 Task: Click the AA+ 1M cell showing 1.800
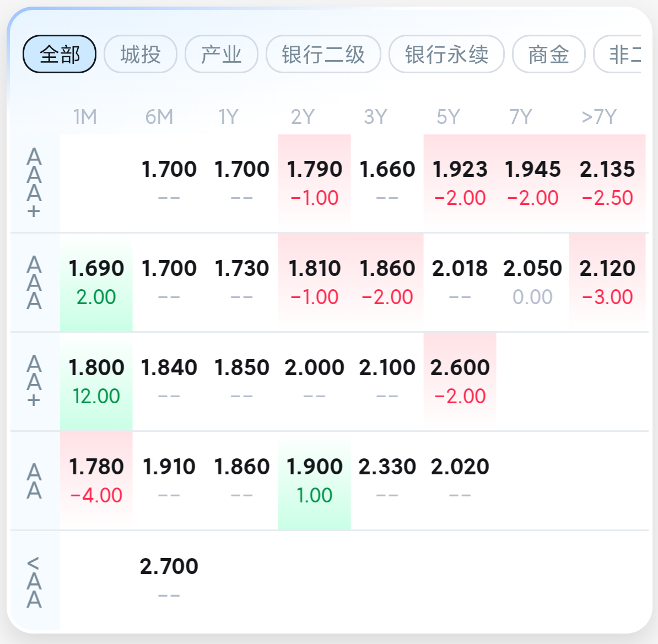[x=96, y=381]
